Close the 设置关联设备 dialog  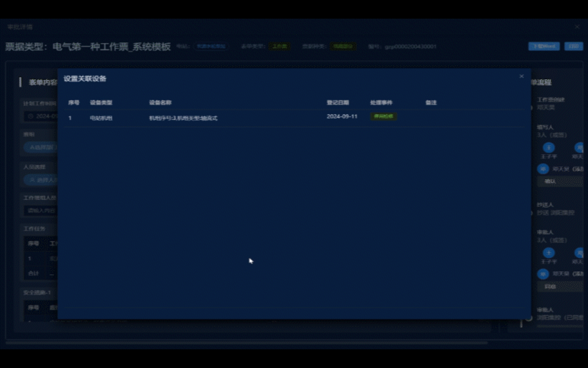point(521,76)
